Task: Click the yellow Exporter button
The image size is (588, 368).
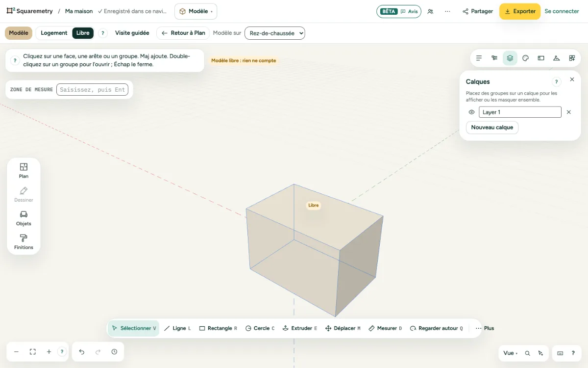Action: 520,11
